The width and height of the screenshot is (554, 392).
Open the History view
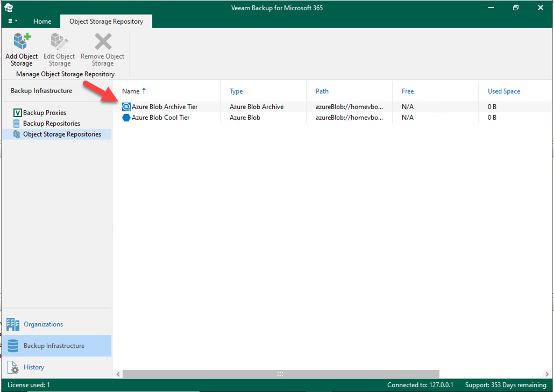pyautogui.click(x=57, y=367)
